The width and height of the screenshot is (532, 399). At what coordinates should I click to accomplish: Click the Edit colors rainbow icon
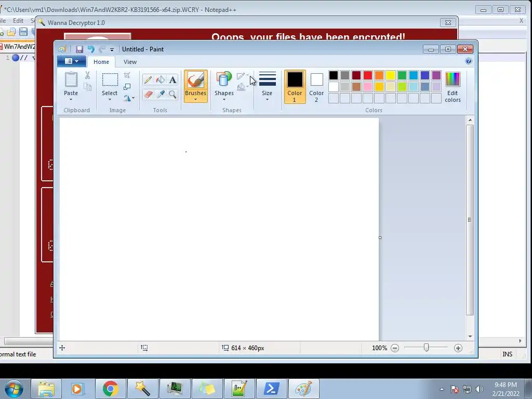click(x=453, y=79)
